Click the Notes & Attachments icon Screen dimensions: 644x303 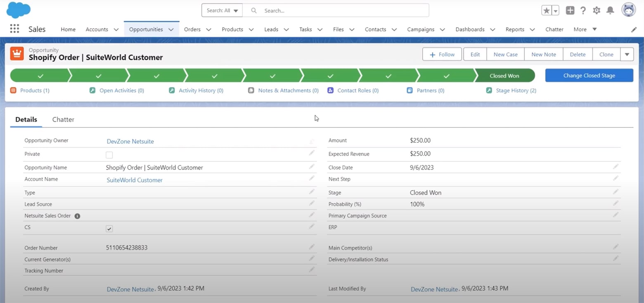[251, 90]
